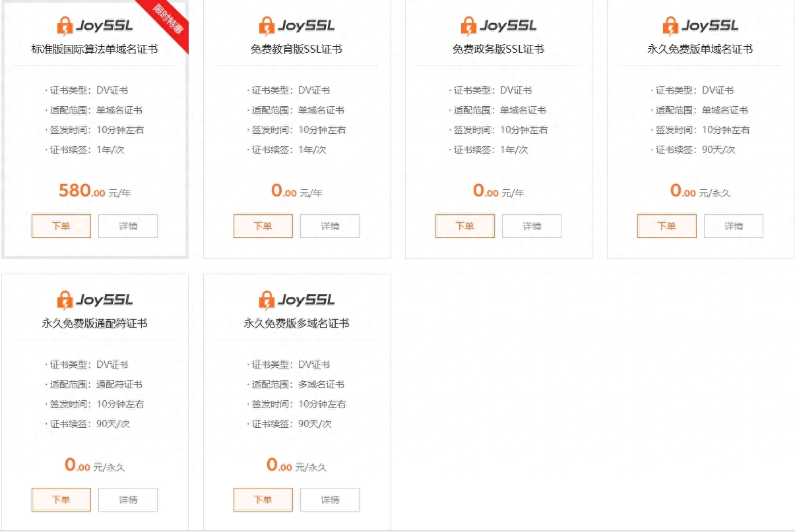Image resolution: width=795 pixels, height=532 pixels.
Task: Click the 580.00 元/年 price label
Action: pyautogui.click(x=94, y=191)
